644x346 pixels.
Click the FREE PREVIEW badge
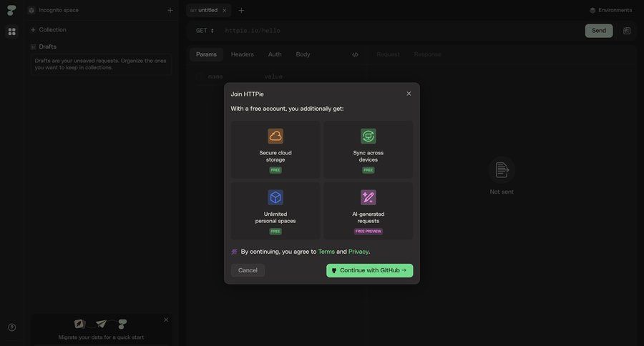(x=369, y=232)
